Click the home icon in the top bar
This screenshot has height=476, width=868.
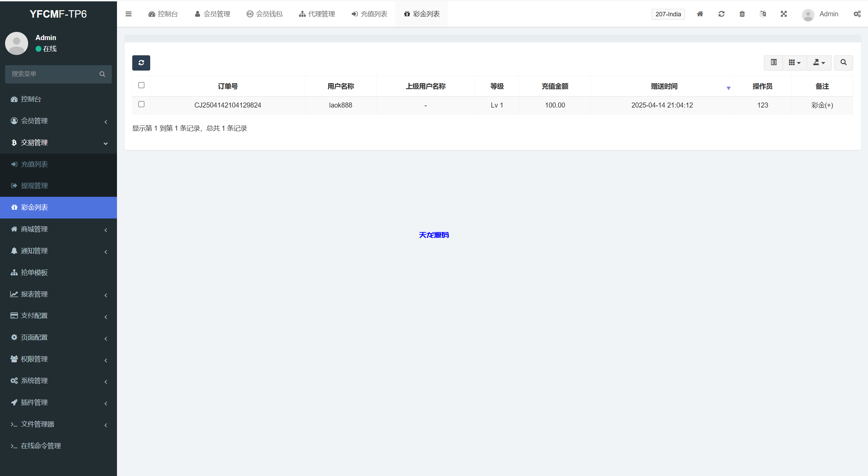point(700,14)
